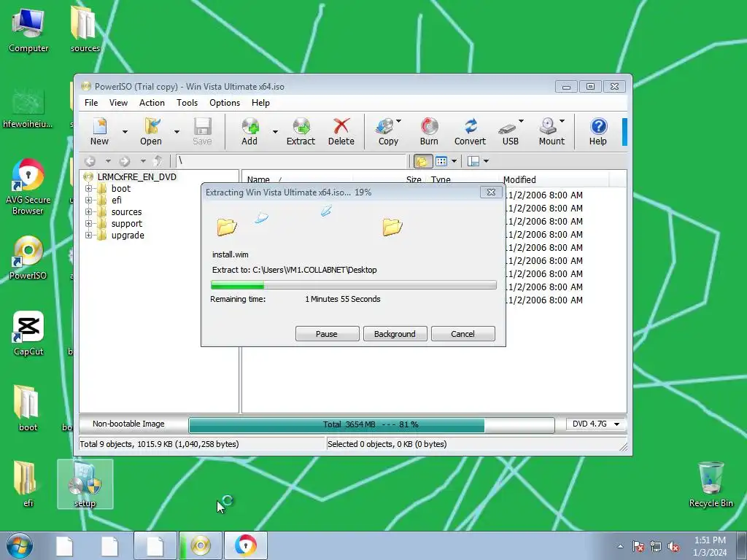Open dropdown arrow beside USB

coord(521,121)
